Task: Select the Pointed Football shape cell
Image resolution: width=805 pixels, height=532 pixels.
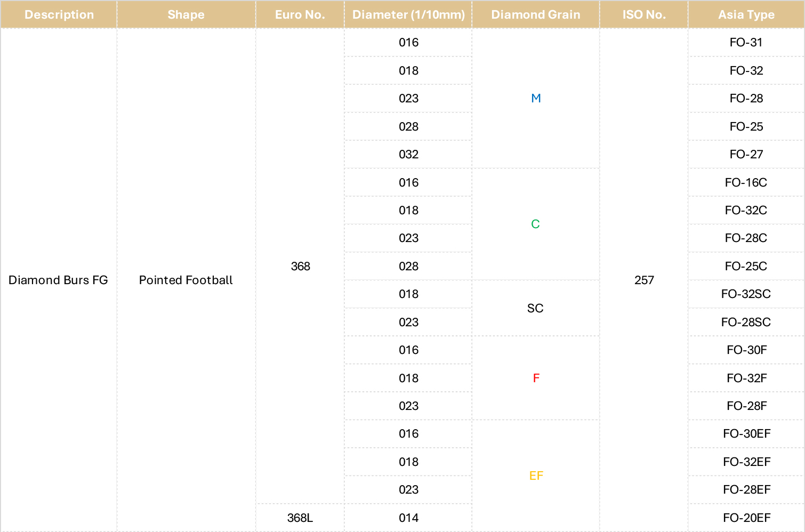Action: [x=186, y=280]
